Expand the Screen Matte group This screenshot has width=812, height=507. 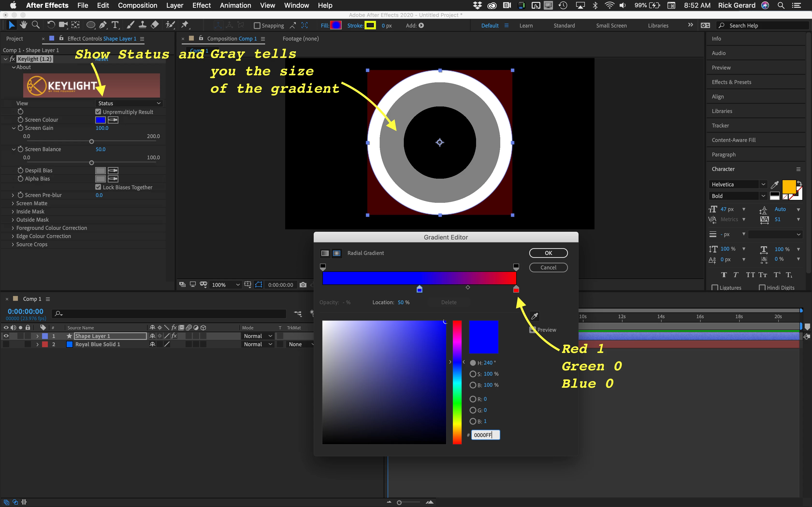[x=13, y=203]
